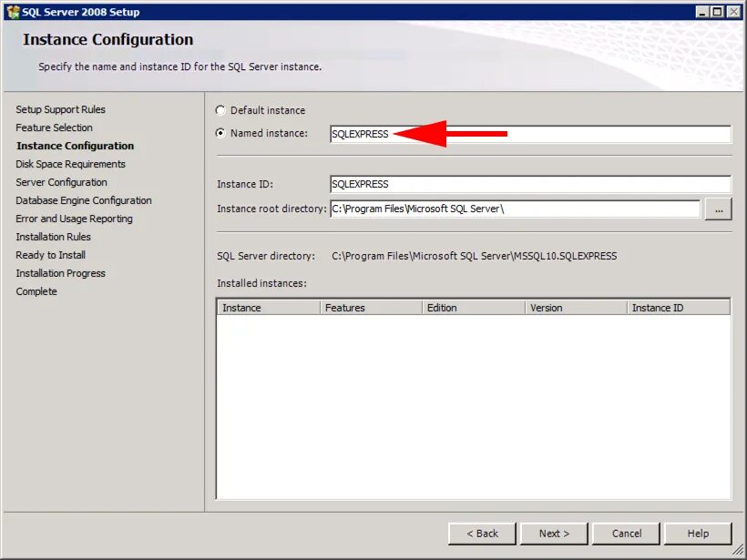
Task: Select Installation Rules step
Action: coord(54,237)
